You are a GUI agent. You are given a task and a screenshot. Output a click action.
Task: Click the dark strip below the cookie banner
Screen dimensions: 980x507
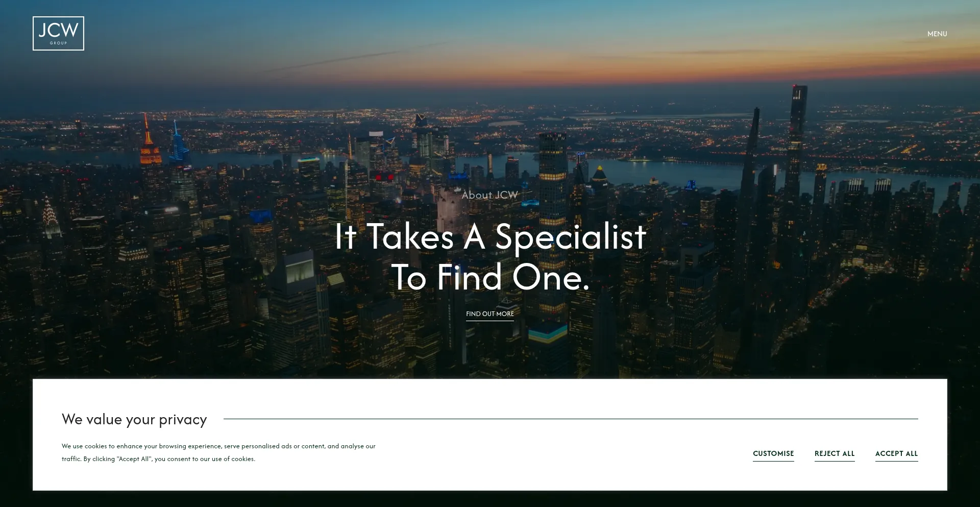[490, 499]
